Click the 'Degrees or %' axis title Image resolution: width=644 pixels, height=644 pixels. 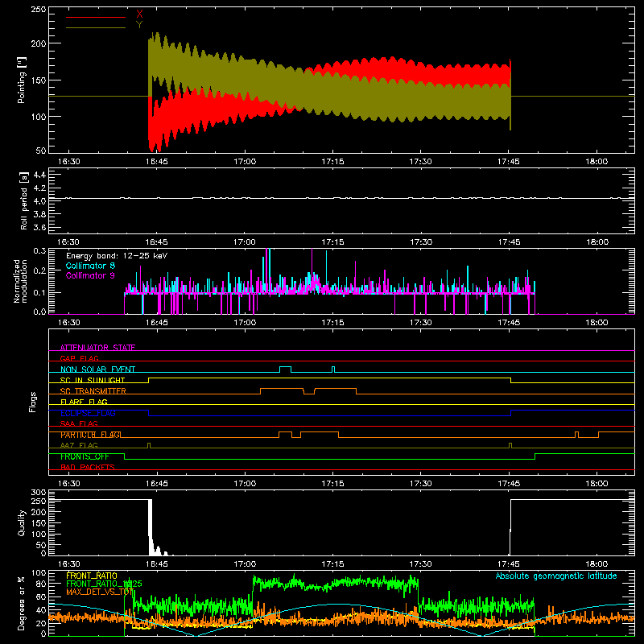(22, 603)
